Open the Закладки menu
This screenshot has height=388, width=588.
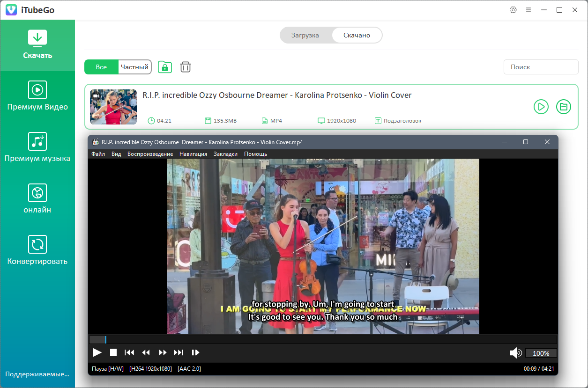pyautogui.click(x=225, y=154)
